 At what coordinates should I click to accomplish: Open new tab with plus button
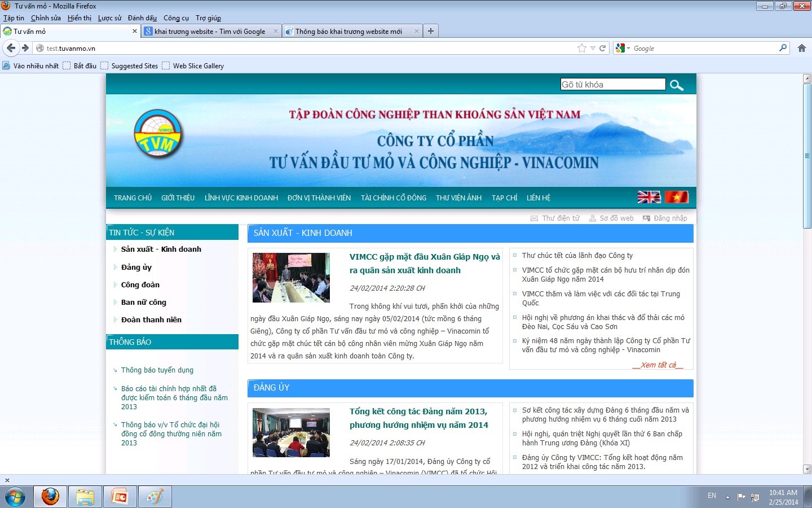(431, 31)
